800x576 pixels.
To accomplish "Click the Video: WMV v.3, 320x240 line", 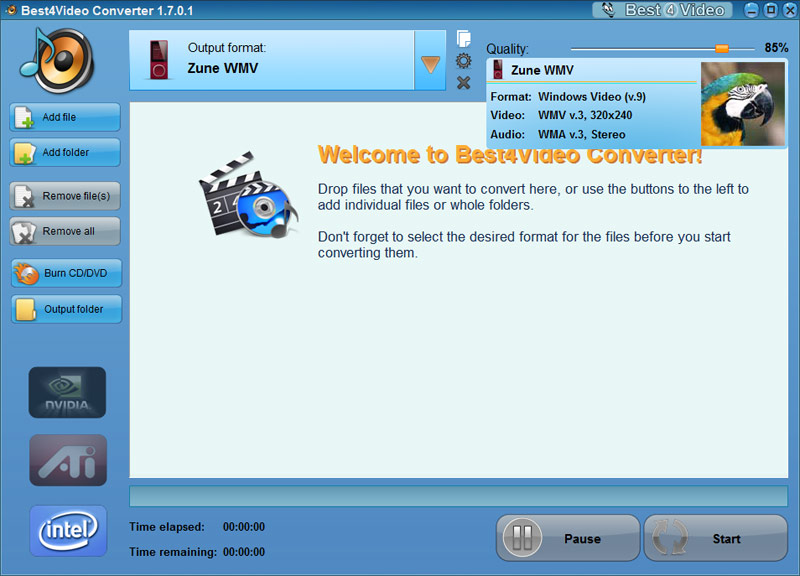I will [561, 115].
